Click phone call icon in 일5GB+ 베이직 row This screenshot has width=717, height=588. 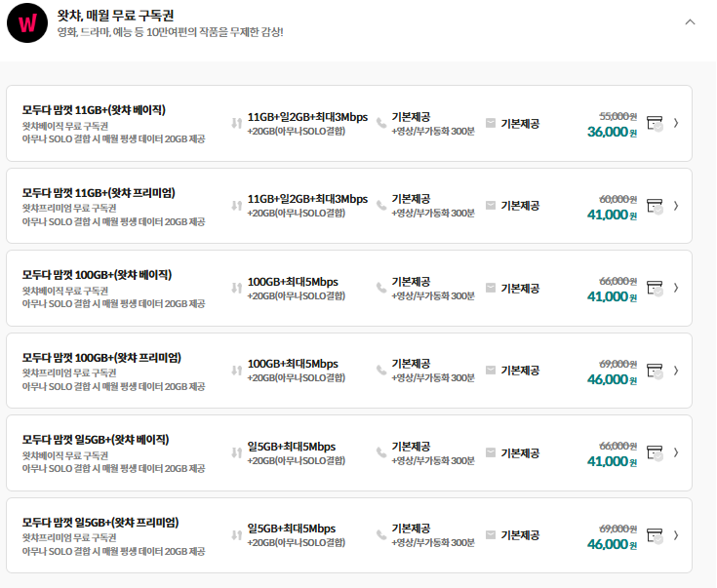(x=380, y=452)
